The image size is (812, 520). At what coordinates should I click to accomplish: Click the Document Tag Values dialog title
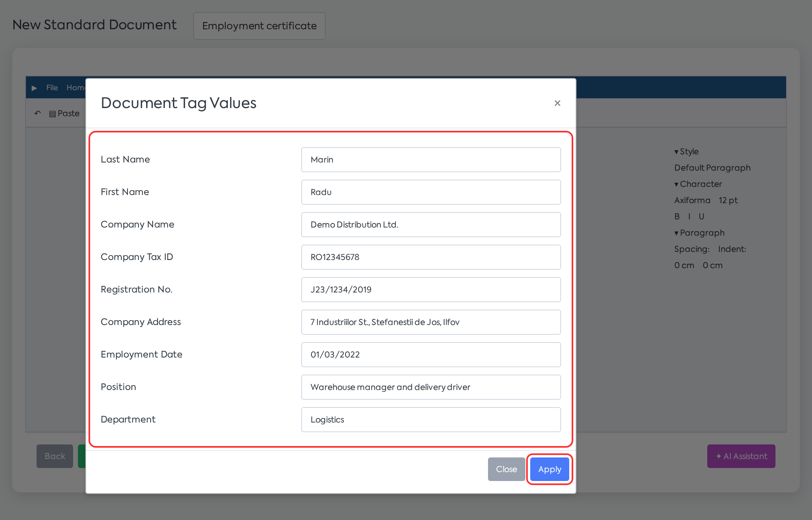(x=178, y=103)
